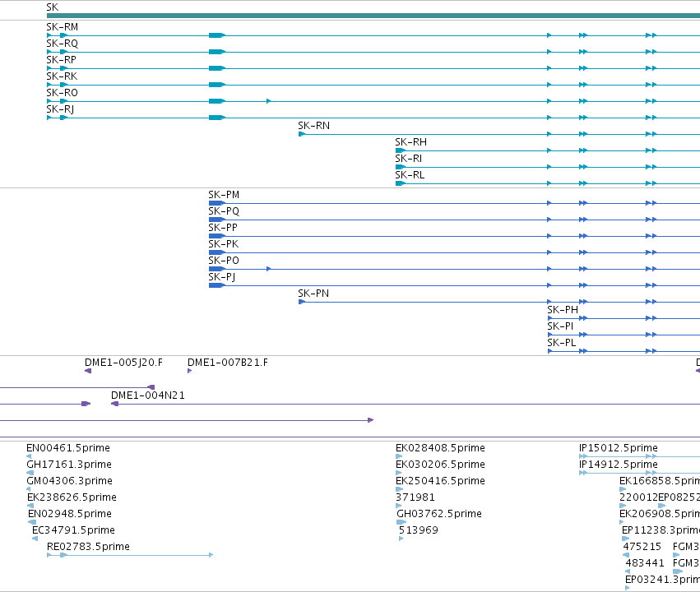The image size is (700, 592).
Task: Select the SK-RJ transcript label
Action: (x=60, y=109)
